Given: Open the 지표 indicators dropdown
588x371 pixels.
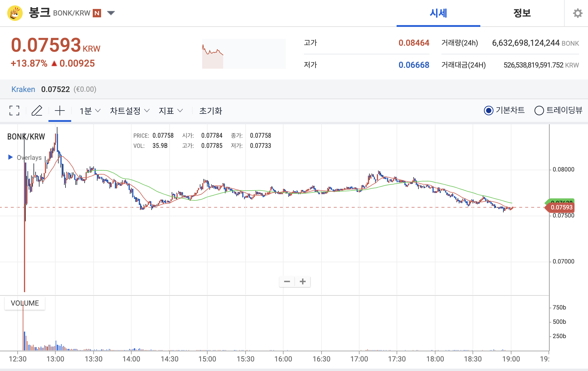Looking at the screenshot, I should [x=170, y=111].
